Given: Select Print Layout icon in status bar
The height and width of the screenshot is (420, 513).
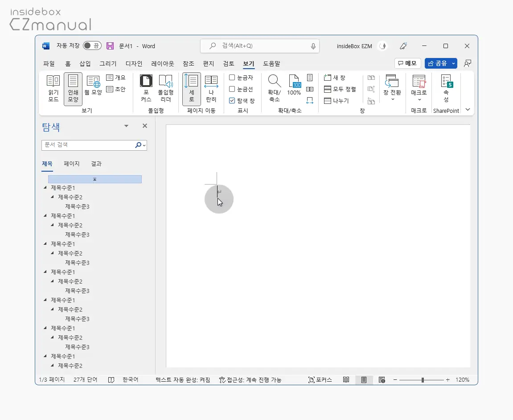Looking at the screenshot, I should click(x=364, y=380).
